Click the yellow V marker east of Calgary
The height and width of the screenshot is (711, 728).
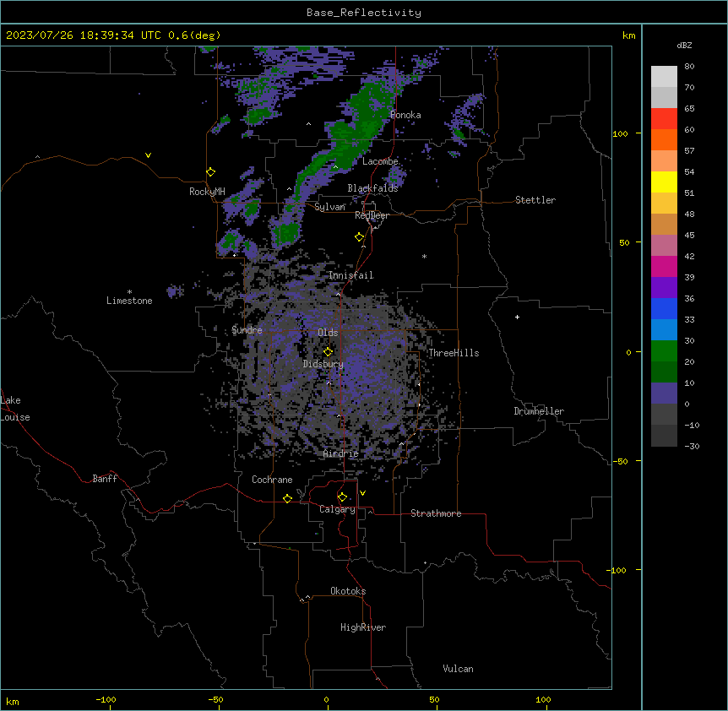click(362, 493)
